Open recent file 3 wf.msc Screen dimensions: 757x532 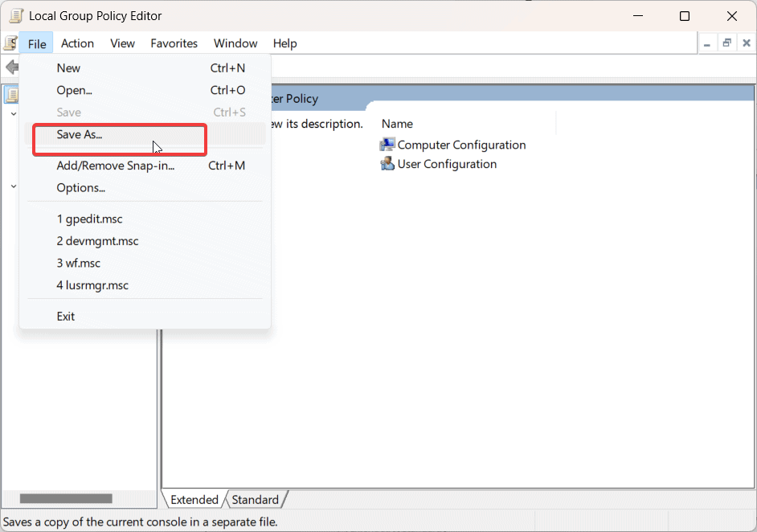pos(145,264)
